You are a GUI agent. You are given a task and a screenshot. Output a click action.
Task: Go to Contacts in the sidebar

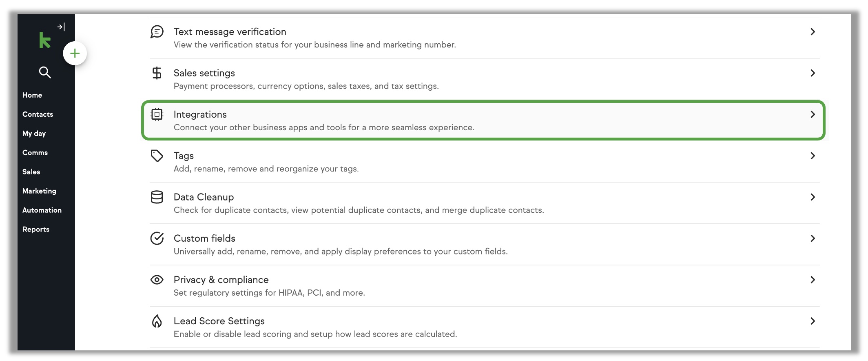coord(38,114)
